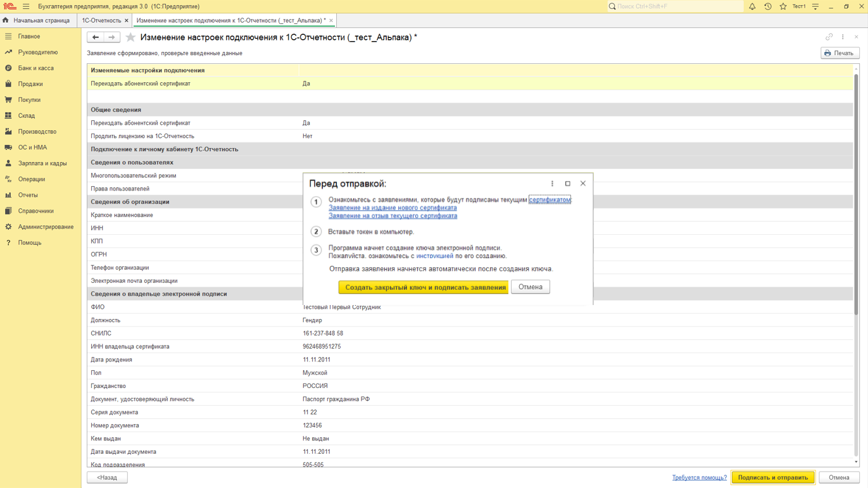Open Зарплата и кадры section
The image size is (868, 488).
(42, 163)
